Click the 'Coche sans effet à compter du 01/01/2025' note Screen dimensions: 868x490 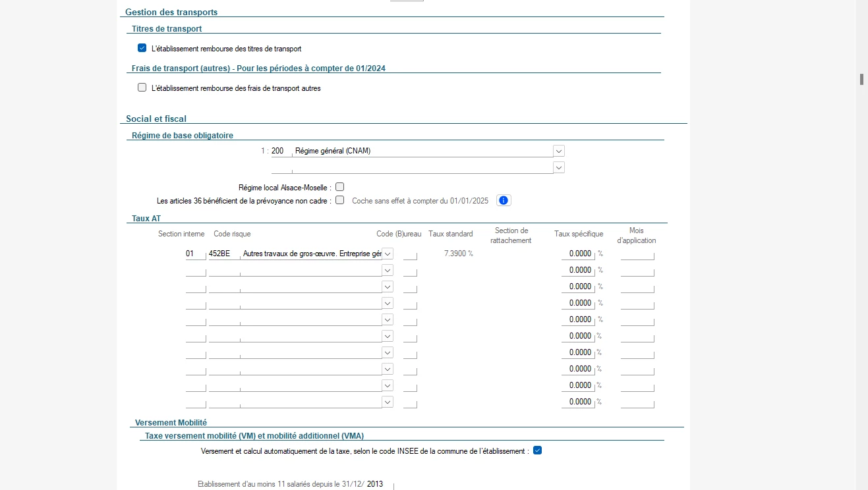420,200
